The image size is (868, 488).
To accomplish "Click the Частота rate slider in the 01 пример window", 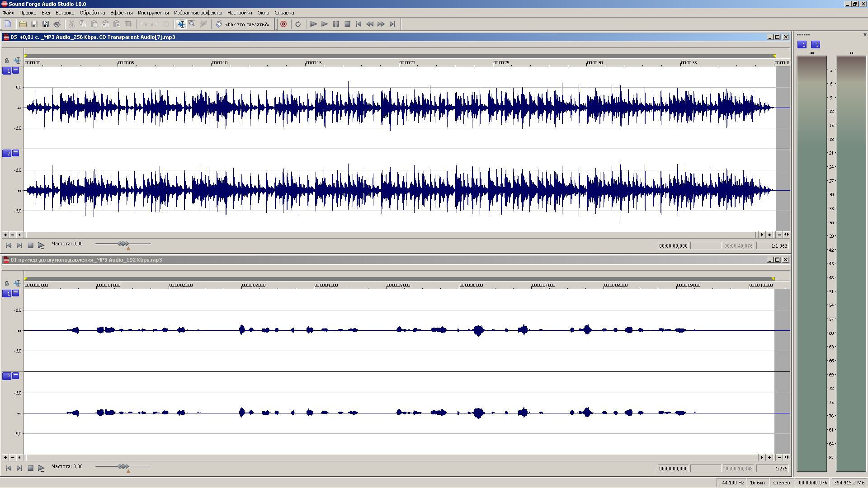I will click(123, 467).
